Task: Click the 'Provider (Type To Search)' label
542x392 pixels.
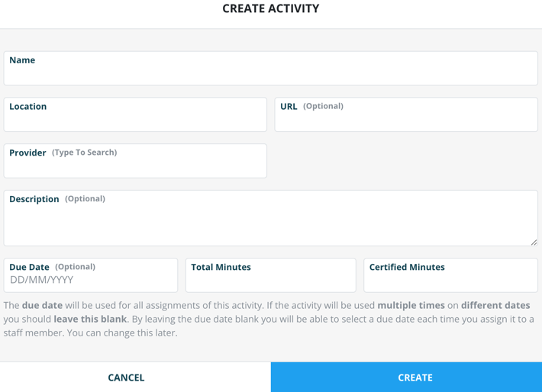Action: [63, 153]
